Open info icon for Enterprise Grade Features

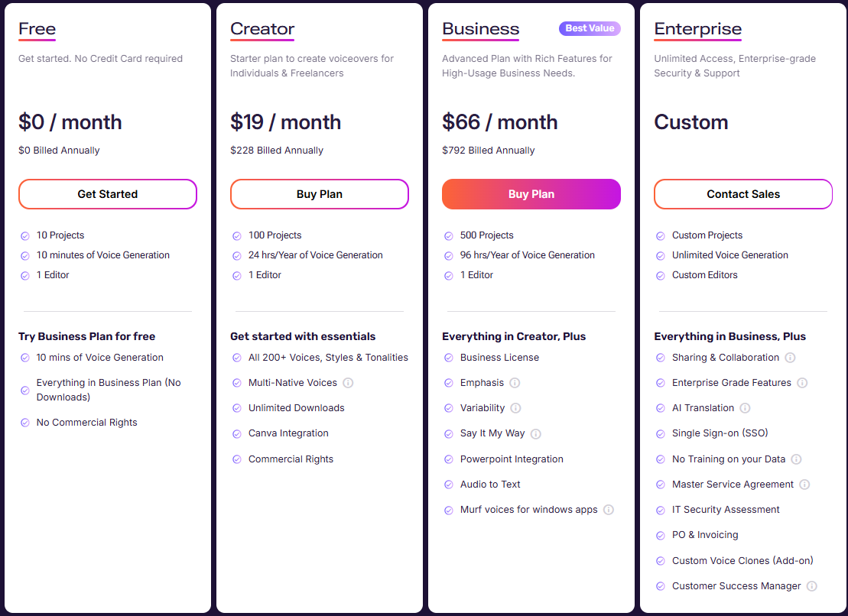click(x=803, y=383)
